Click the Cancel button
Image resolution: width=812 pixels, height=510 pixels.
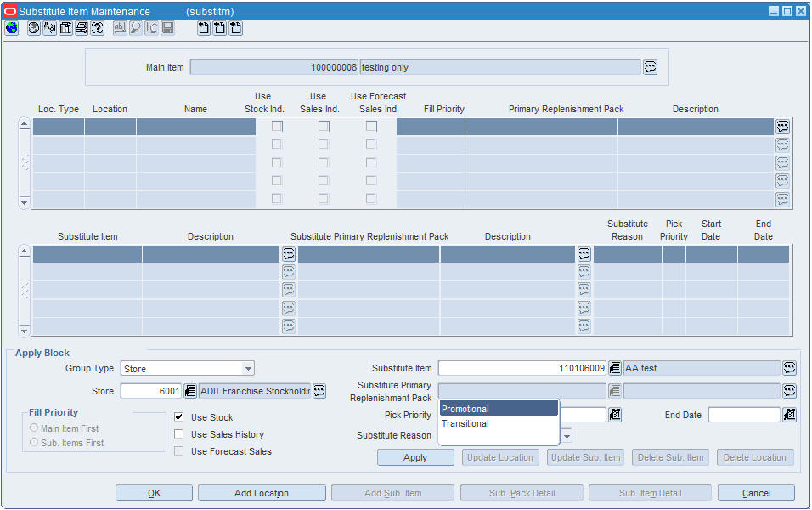(756, 493)
